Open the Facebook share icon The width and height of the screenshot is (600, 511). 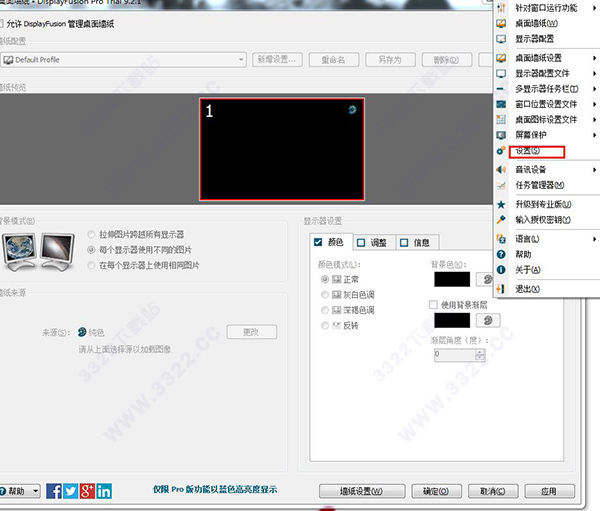[54, 491]
